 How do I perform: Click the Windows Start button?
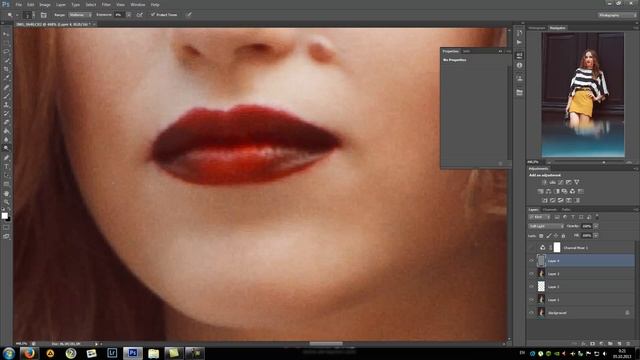(9, 353)
